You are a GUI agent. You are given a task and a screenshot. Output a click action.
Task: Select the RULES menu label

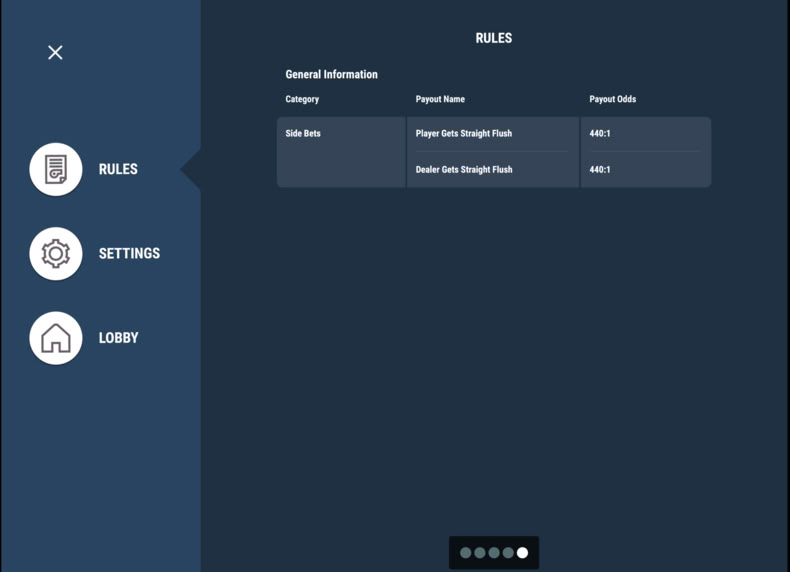(118, 169)
